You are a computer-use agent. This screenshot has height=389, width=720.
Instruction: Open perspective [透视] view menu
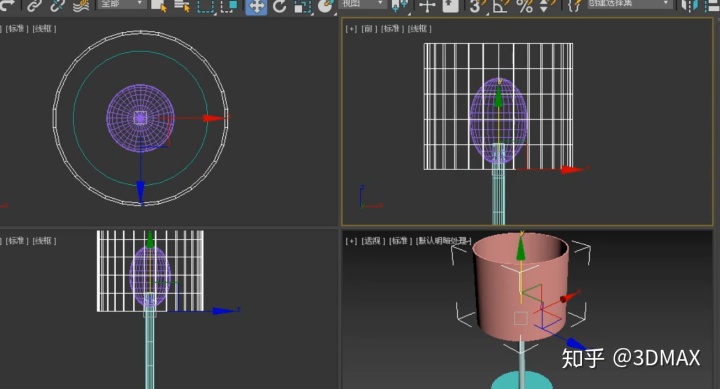point(373,241)
